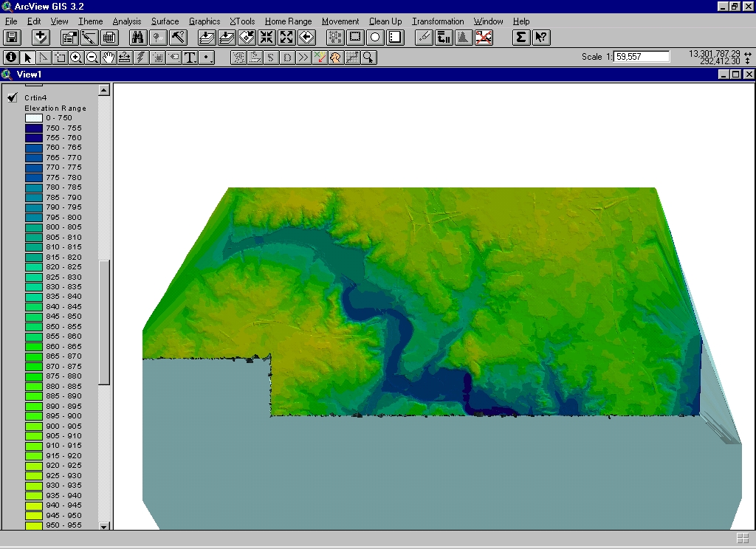Click the double chevron tool button

[303, 58]
